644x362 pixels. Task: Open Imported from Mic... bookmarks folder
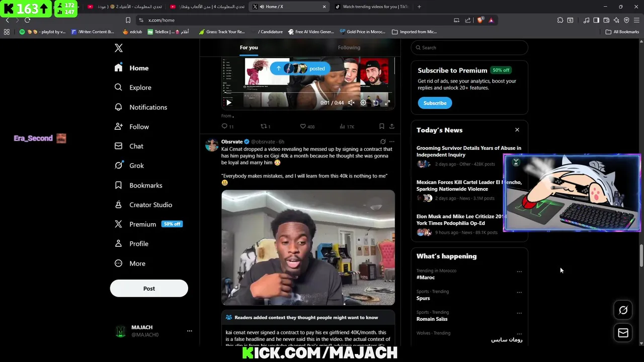(x=414, y=32)
